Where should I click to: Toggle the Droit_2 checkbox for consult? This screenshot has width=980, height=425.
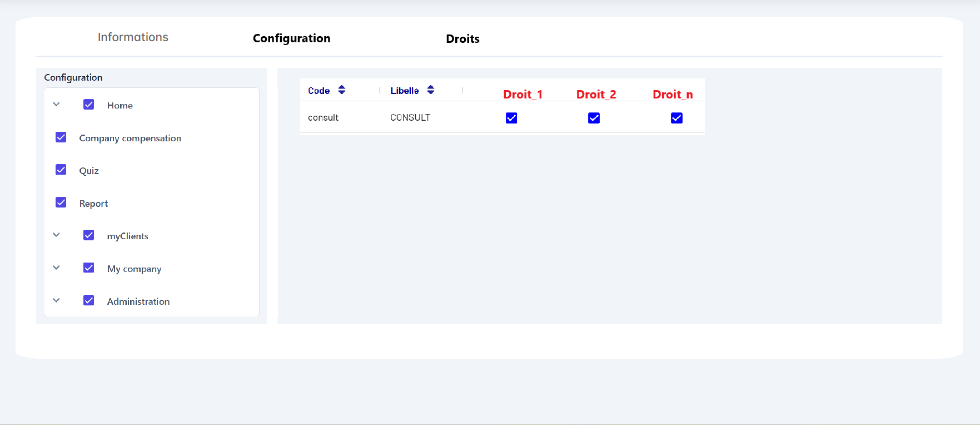point(594,118)
